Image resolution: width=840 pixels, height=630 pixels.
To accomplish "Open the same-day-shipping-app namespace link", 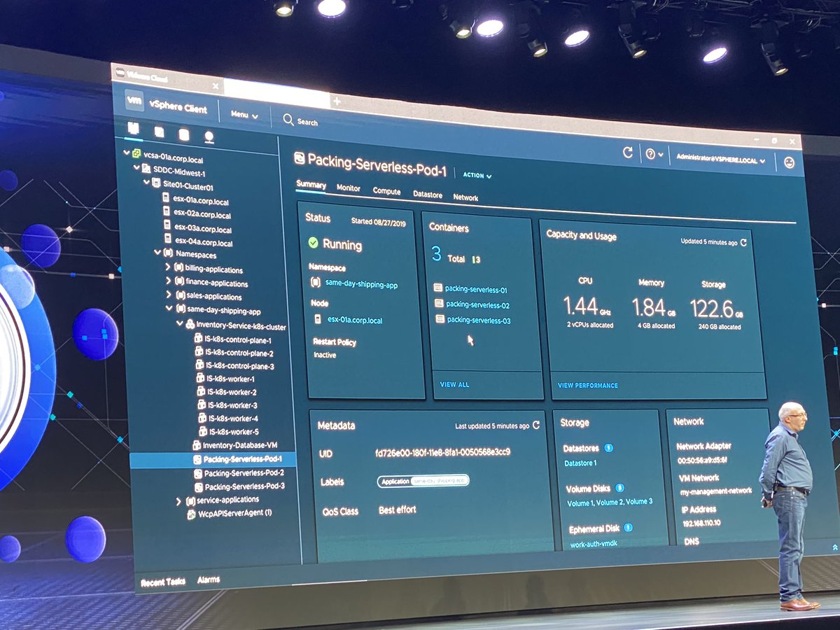I will pos(361,284).
